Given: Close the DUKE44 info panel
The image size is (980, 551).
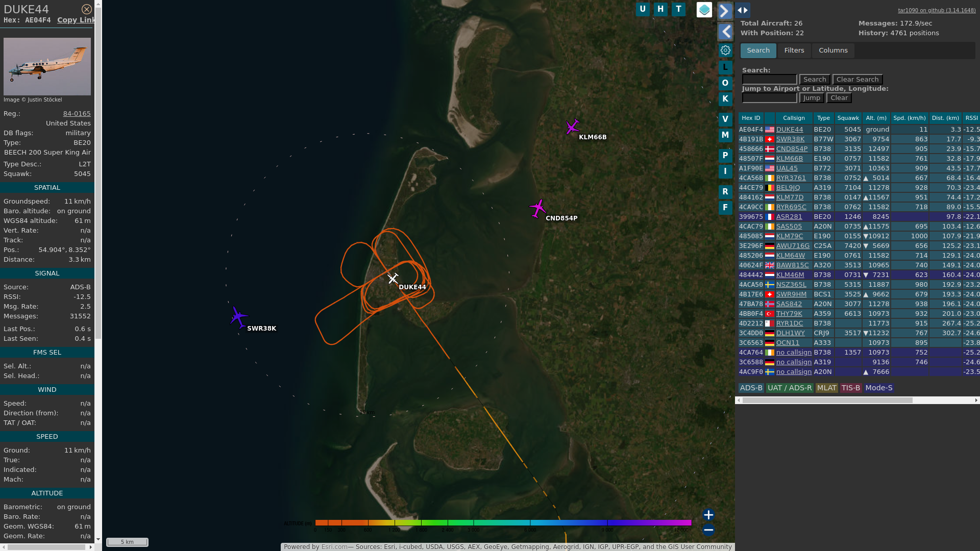Looking at the screenshot, I should (x=87, y=9).
